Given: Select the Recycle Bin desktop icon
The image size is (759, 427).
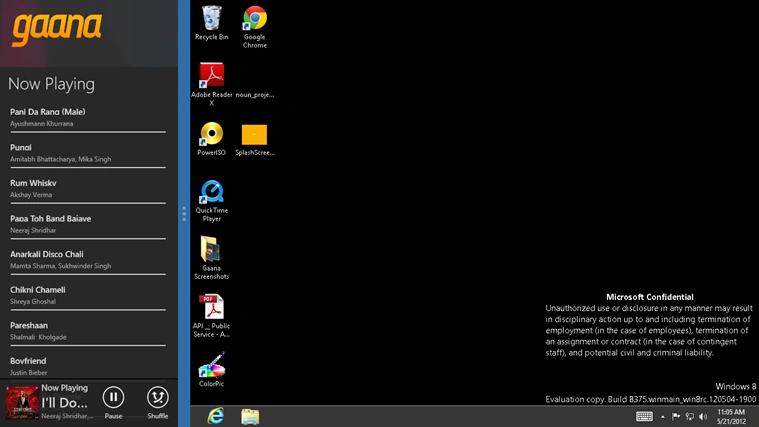Looking at the screenshot, I should tap(212, 23).
